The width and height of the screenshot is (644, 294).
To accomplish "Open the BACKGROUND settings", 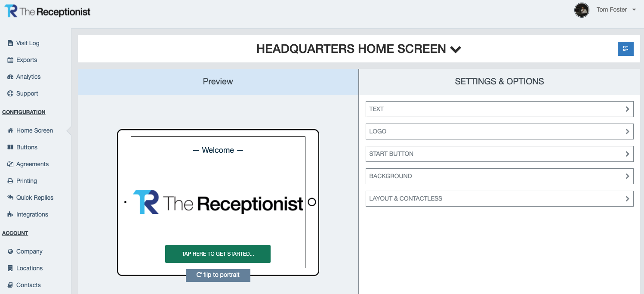I will click(x=499, y=176).
